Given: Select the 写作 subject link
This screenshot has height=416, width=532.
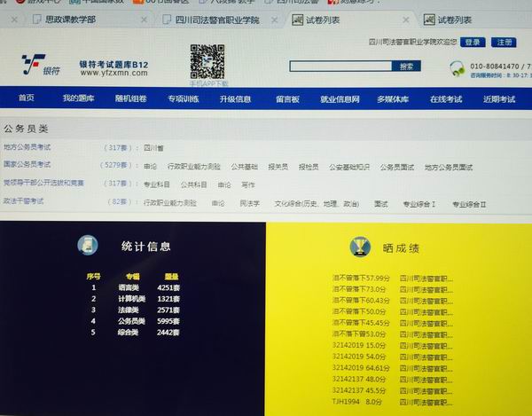Looking at the screenshot, I should tap(248, 184).
